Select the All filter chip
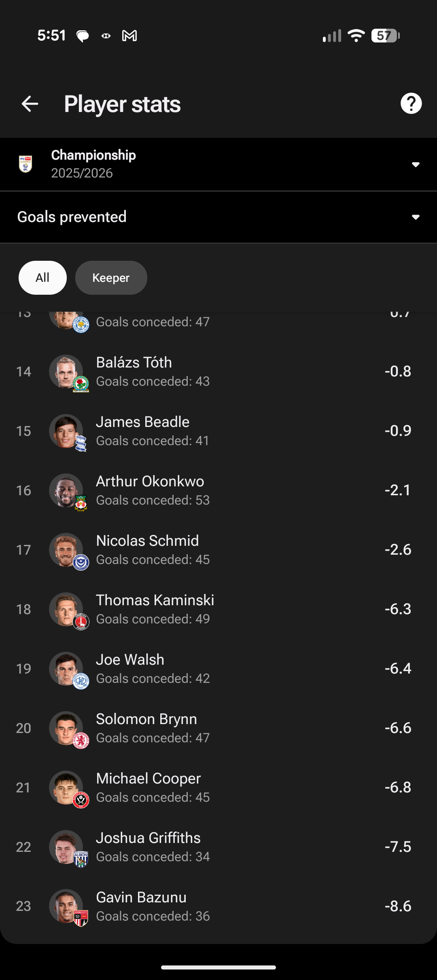The height and width of the screenshot is (980, 437). [x=42, y=278]
